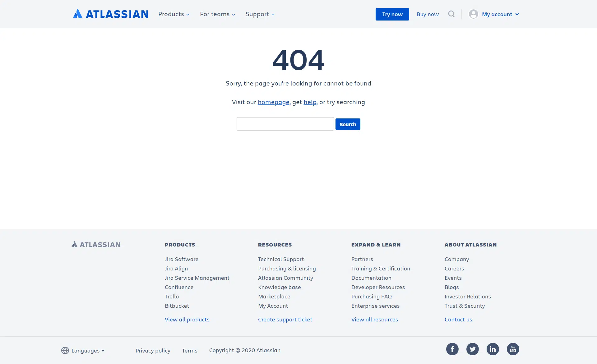Open Bitbucket footer link

click(x=177, y=306)
